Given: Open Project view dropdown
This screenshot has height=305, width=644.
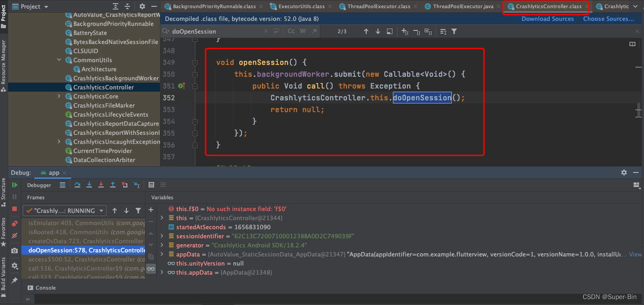Looking at the screenshot, I should tap(30, 6).
